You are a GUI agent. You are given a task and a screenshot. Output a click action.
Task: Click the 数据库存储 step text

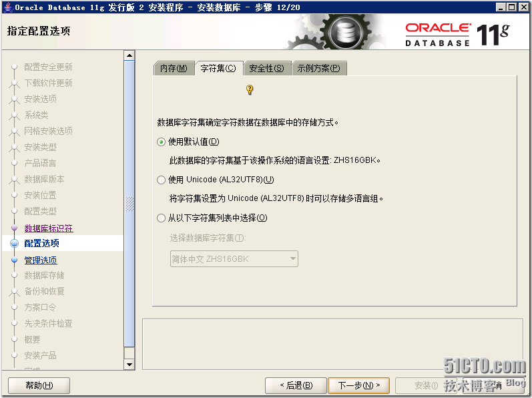point(44,276)
